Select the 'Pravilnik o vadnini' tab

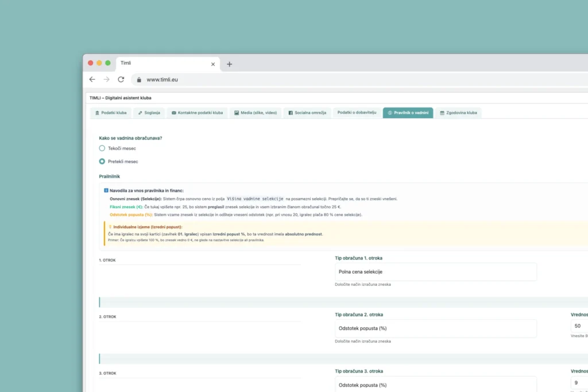click(408, 113)
